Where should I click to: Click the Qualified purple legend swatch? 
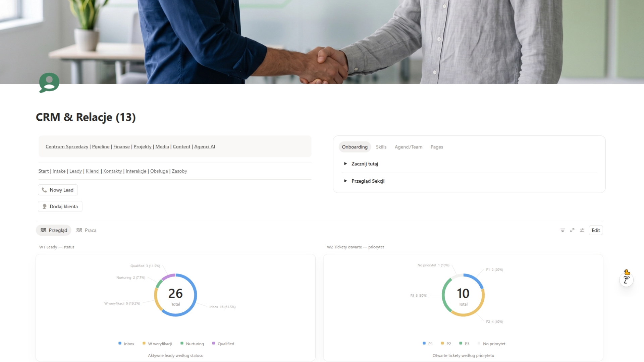pos(213,343)
